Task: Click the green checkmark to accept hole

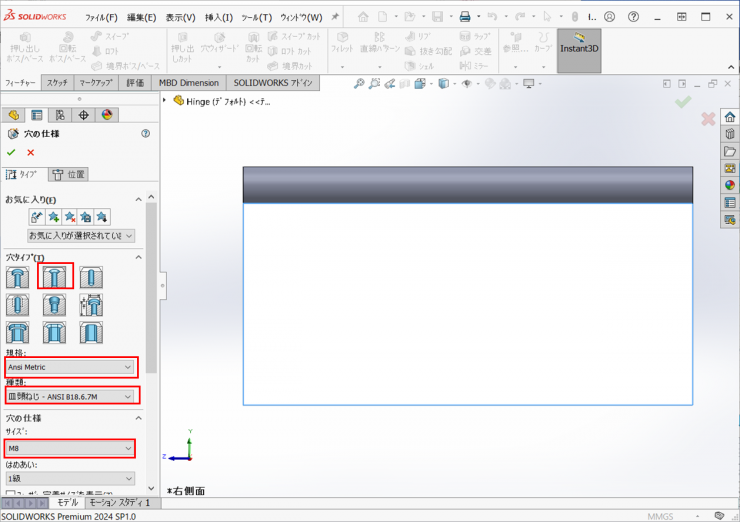Action: coord(11,152)
